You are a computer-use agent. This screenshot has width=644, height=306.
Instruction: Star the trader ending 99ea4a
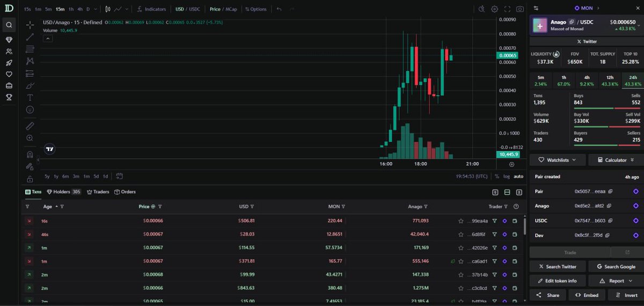coord(460,221)
